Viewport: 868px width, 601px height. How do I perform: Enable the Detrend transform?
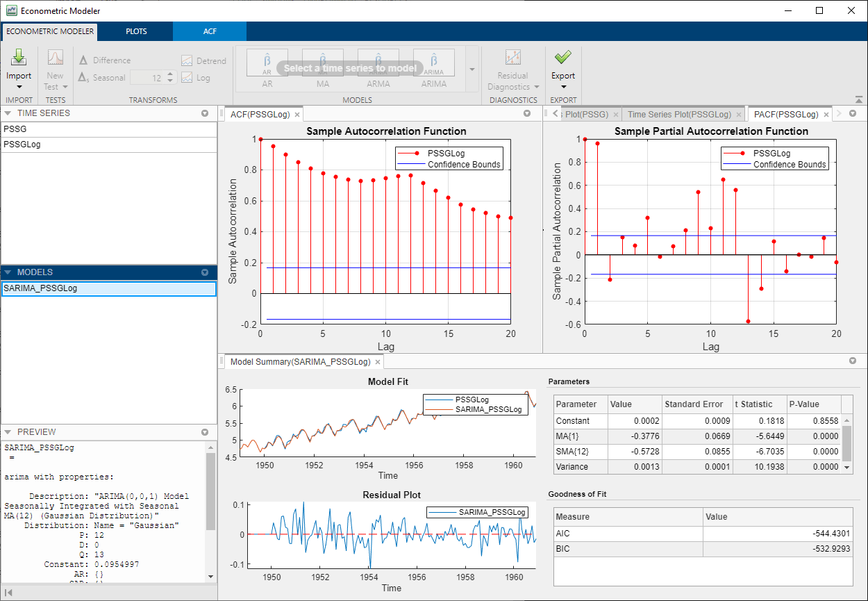pyautogui.click(x=203, y=60)
